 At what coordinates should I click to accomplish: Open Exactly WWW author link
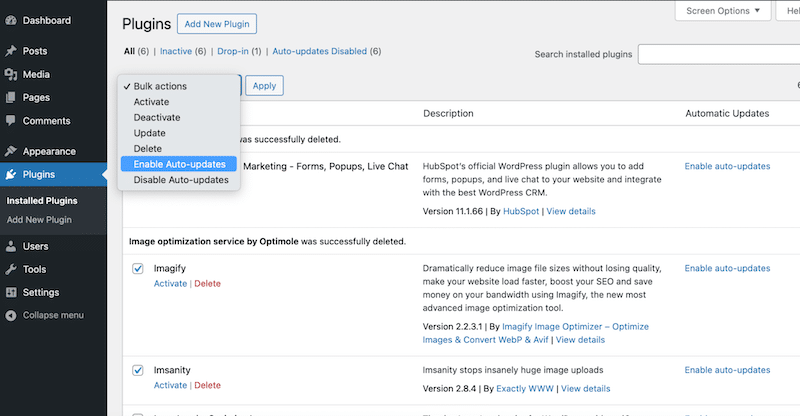[x=525, y=389]
